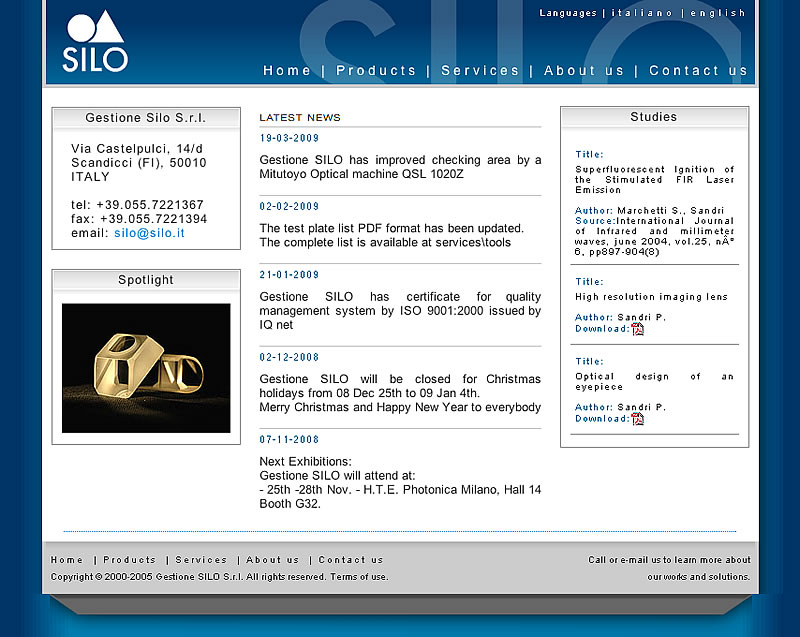The image size is (800, 637).
Task: Click the Gestione Silo S.r.l. panel heading
Action: [145, 118]
